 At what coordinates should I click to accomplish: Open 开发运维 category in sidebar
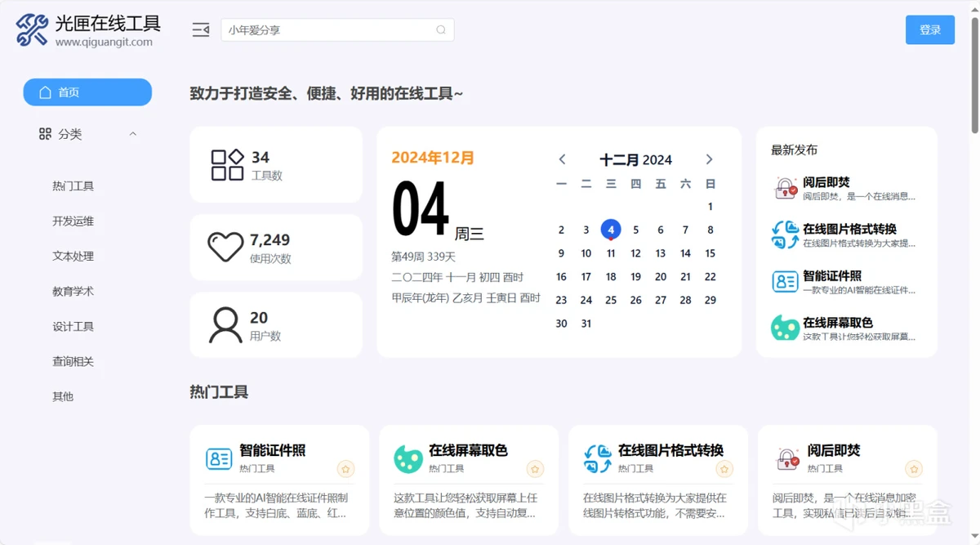(x=73, y=221)
